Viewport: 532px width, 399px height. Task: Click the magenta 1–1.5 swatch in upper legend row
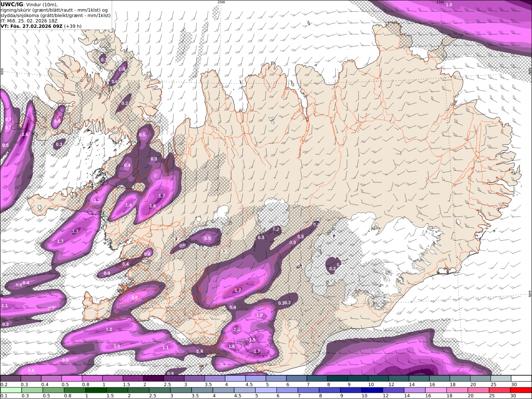pos(113,379)
